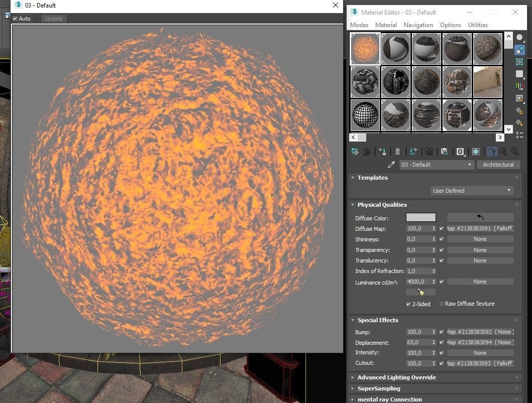The width and height of the screenshot is (532, 403).
Task: Click the Bump Noise map button
Action: pyautogui.click(x=480, y=332)
